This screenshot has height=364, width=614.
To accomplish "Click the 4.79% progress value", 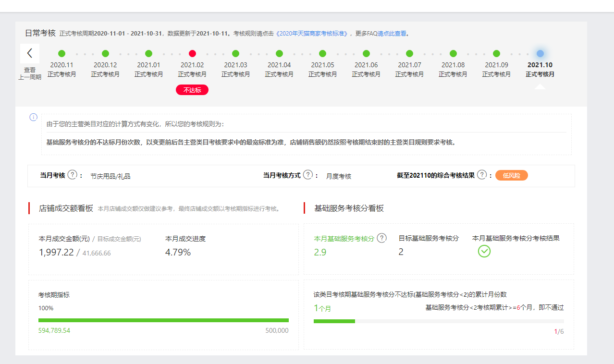I will pyautogui.click(x=178, y=252).
